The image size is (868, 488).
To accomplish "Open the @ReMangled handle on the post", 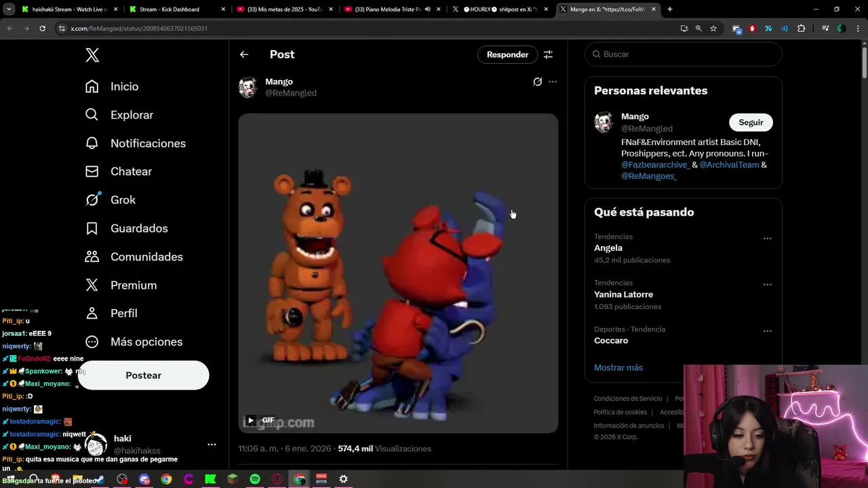I will pos(291,93).
